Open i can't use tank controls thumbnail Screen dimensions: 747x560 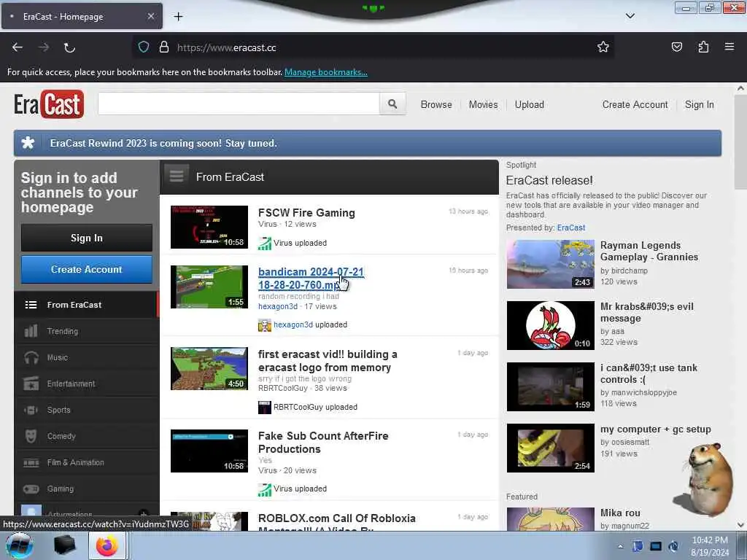tap(550, 386)
